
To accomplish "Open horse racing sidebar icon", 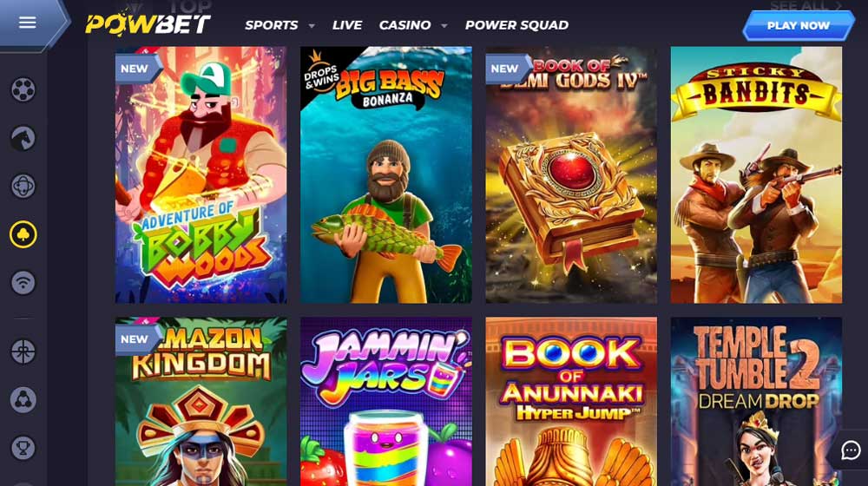I will 23,138.
